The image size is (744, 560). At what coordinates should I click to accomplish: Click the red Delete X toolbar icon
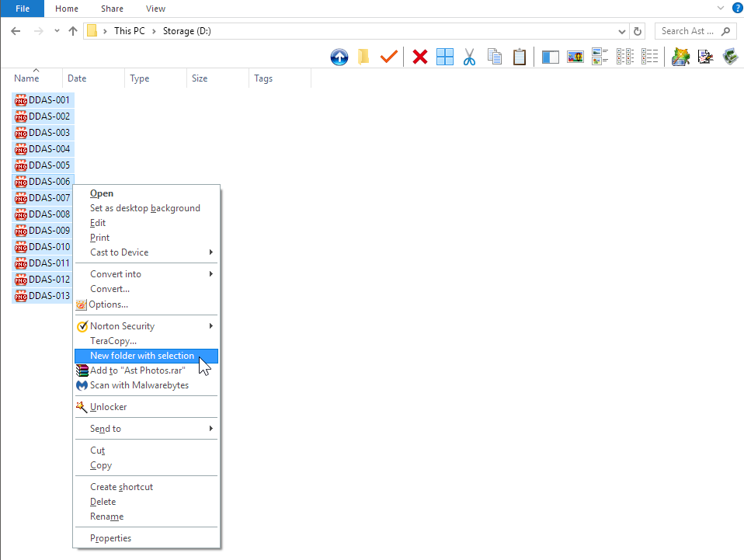(420, 57)
